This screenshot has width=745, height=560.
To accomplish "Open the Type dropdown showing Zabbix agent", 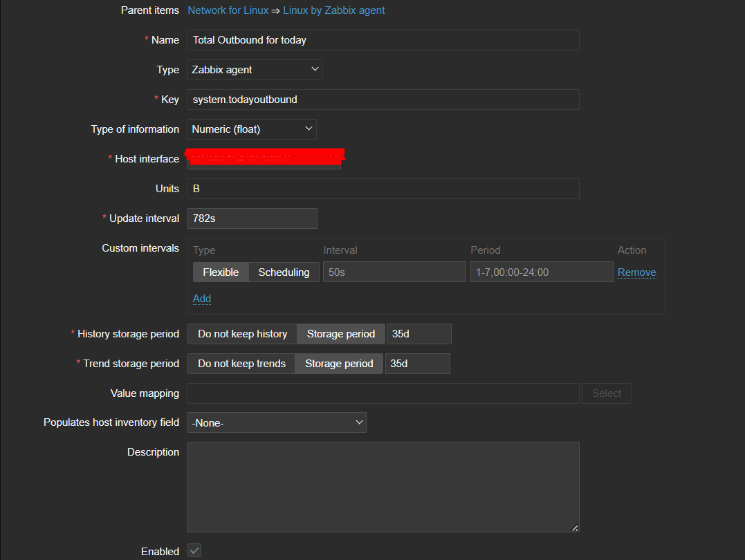I will (x=255, y=70).
